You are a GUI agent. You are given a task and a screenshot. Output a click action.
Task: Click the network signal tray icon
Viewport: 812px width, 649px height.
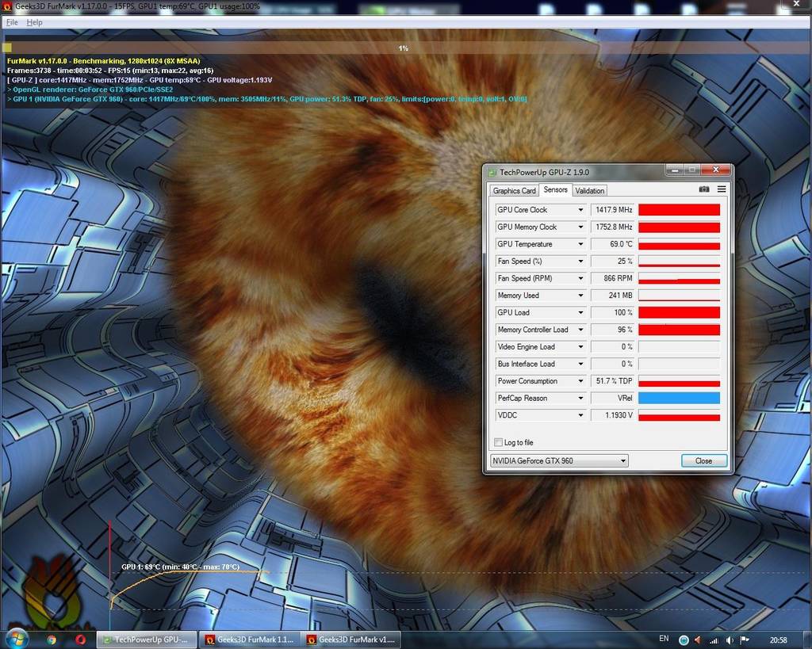pyautogui.click(x=714, y=640)
